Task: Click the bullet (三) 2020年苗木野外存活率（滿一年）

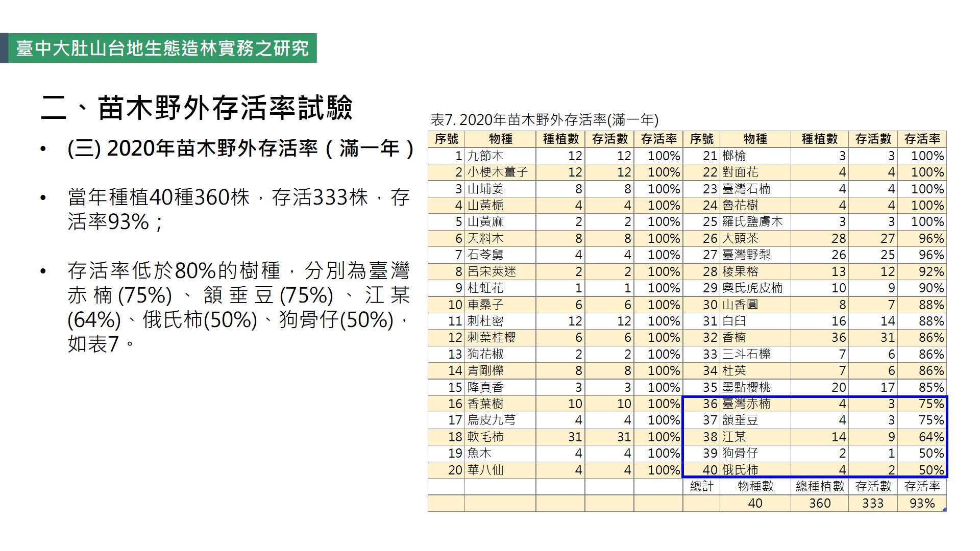Action: coord(240,148)
